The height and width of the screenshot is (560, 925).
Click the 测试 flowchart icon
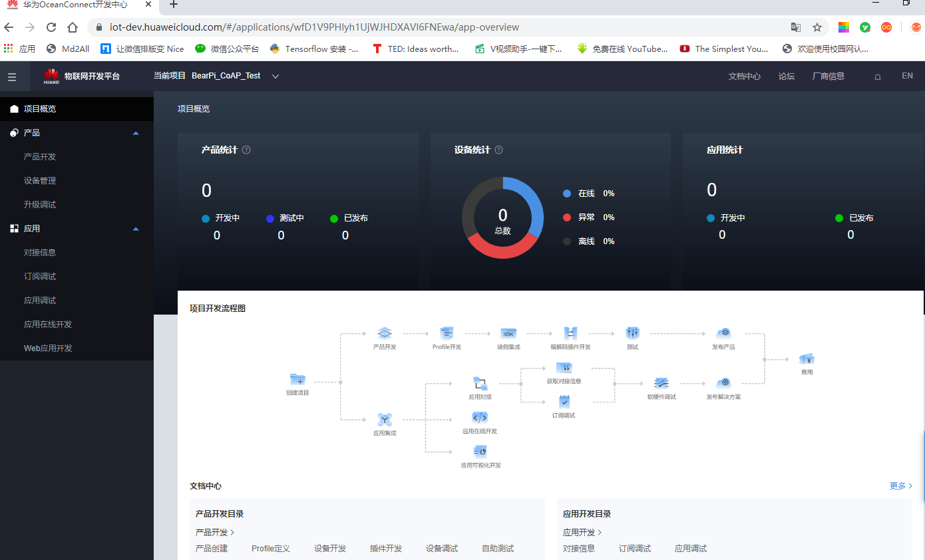click(632, 333)
